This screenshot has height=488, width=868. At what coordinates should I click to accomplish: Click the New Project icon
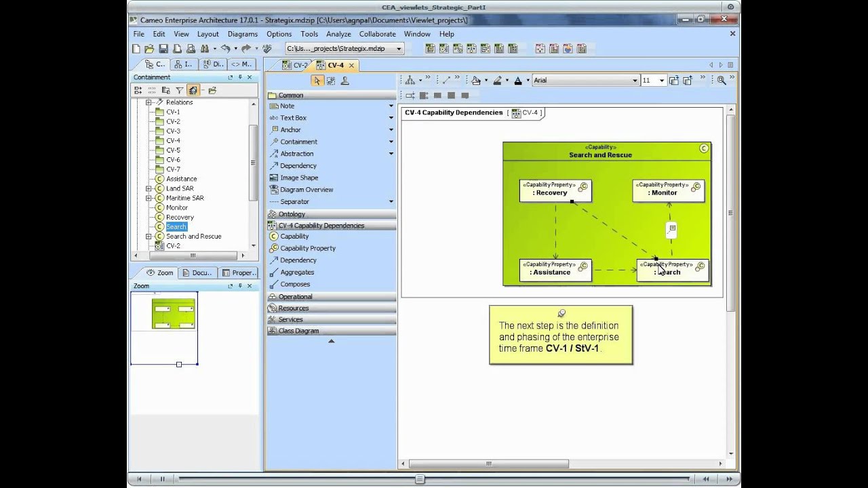point(136,49)
